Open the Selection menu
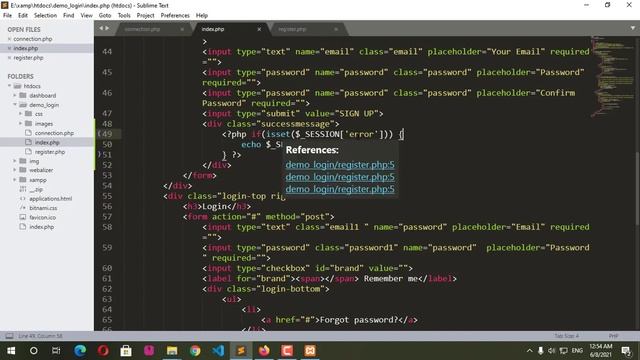This screenshot has width=640, height=360. click(x=45, y=16)
